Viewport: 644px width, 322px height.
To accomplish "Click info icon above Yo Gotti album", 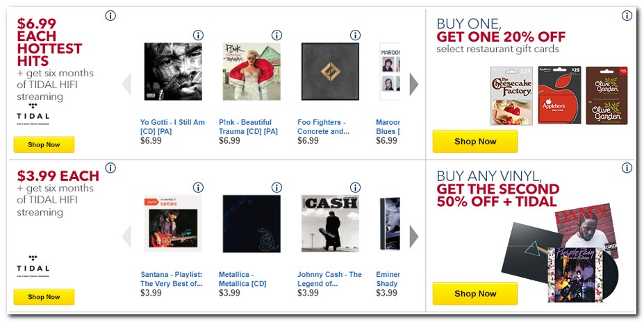I will click(x=198, y=35).
